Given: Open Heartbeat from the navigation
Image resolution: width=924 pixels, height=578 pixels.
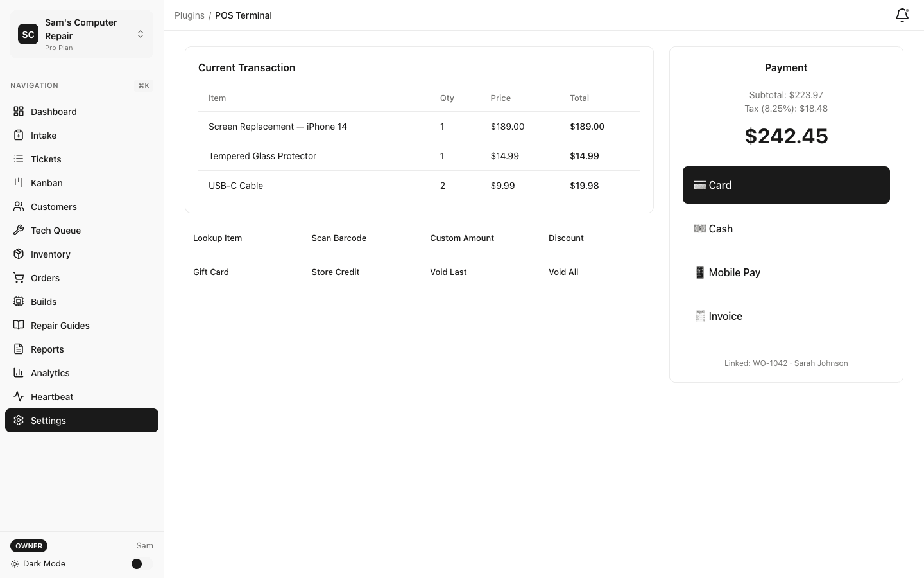Looking at the screenshot, I should point(51,396).
